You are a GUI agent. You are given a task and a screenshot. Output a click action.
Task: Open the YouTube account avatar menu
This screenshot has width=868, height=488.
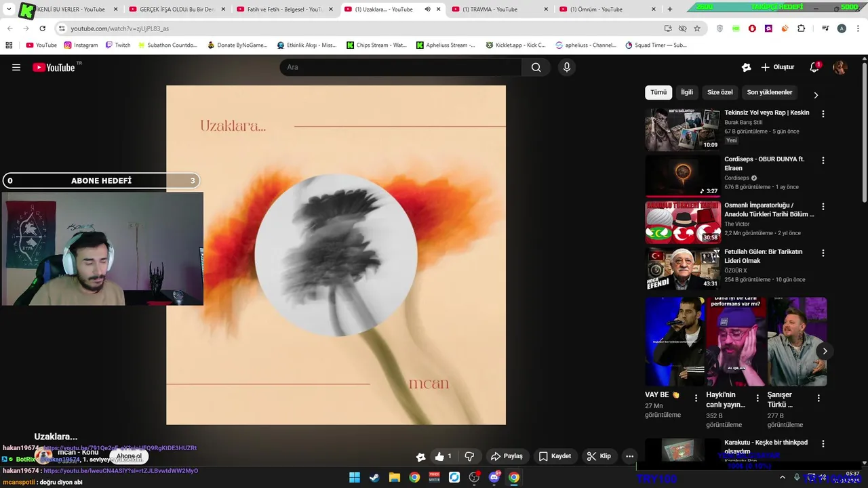840,67
